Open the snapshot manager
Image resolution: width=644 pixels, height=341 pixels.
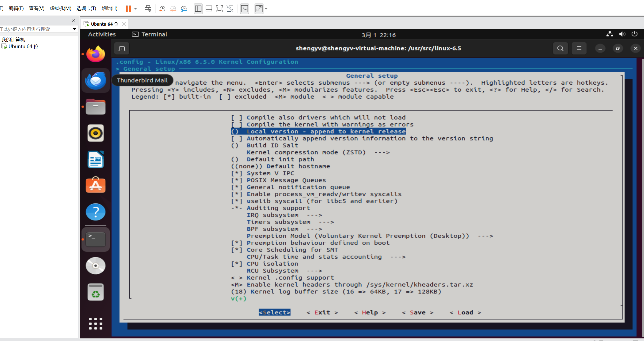coord(184,9)
